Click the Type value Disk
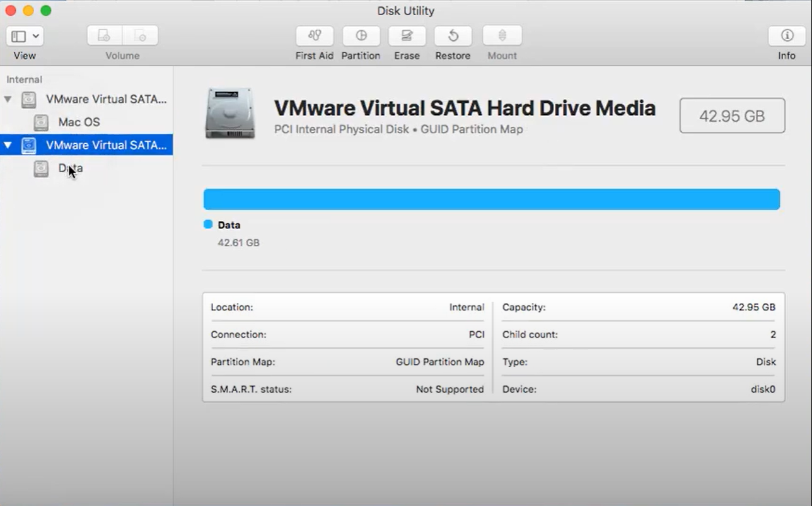Image resolution: width=812 pixels, height=506 pixels. (x=766, y=362)
